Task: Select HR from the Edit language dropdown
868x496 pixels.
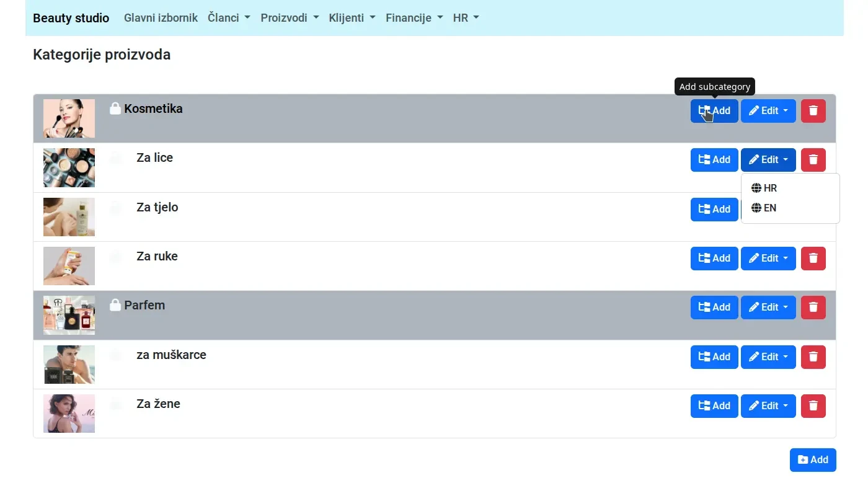Action: click(x=771, y=187)
